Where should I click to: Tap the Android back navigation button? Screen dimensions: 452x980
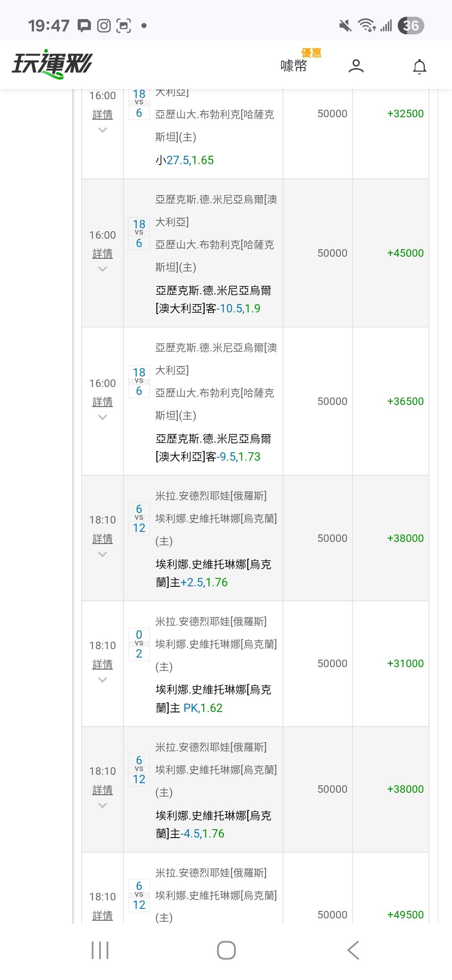353,950
